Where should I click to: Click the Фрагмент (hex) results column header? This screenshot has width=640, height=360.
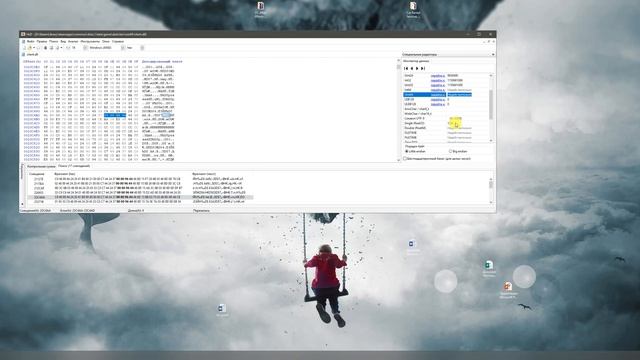tap(64, 174)
